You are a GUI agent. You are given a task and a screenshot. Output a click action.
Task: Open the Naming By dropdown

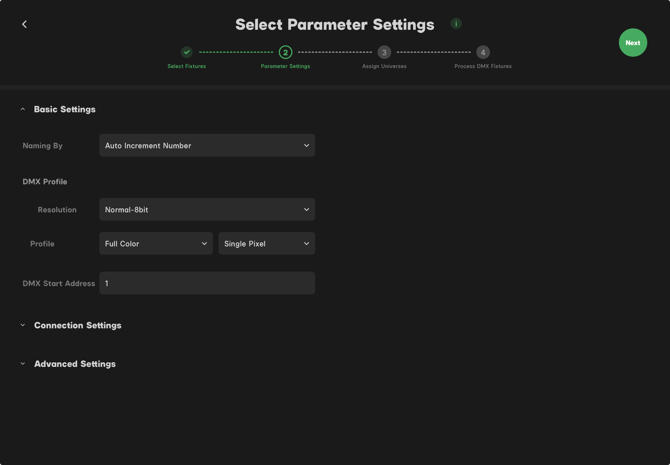coord(207,145)
